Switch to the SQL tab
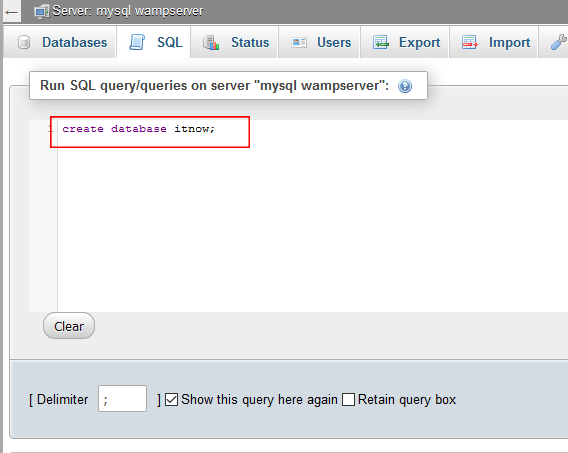Screen dimensions: 568x453 (154, 42)
